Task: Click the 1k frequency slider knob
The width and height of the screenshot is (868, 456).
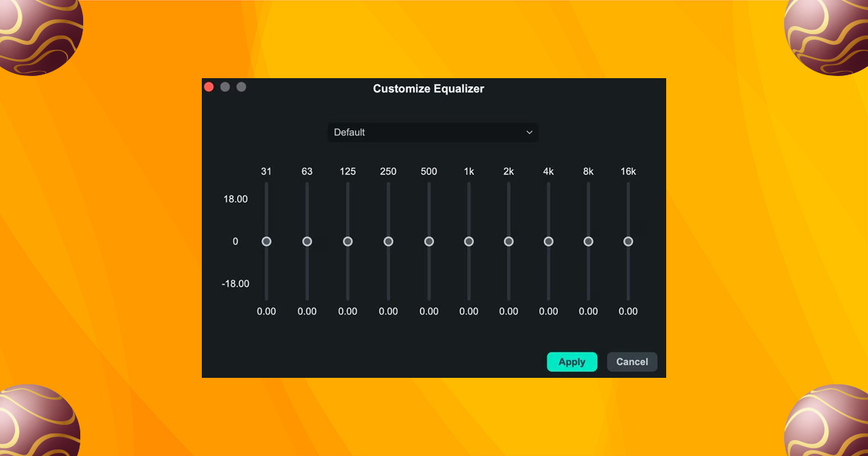Action: point(469,241)
